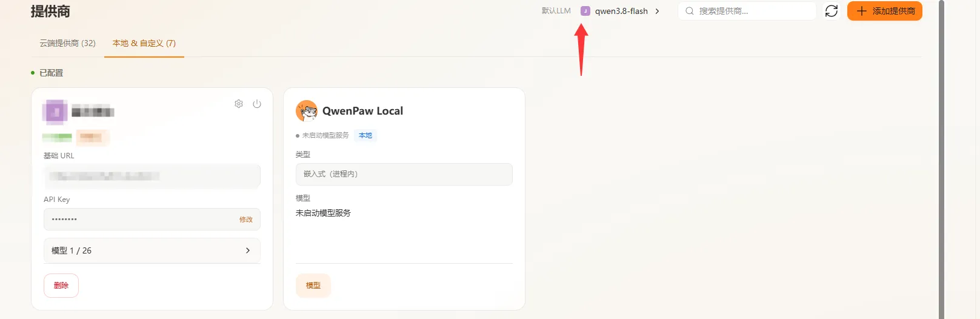Click the QwenPaw Local avatar icon
980x319 pixels.
tap(307, 111)
